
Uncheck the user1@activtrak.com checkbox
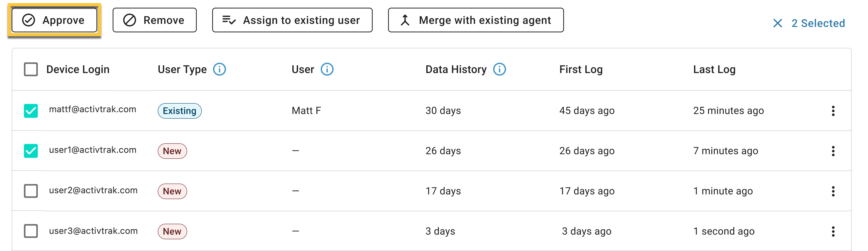click(x=31, y=151)
